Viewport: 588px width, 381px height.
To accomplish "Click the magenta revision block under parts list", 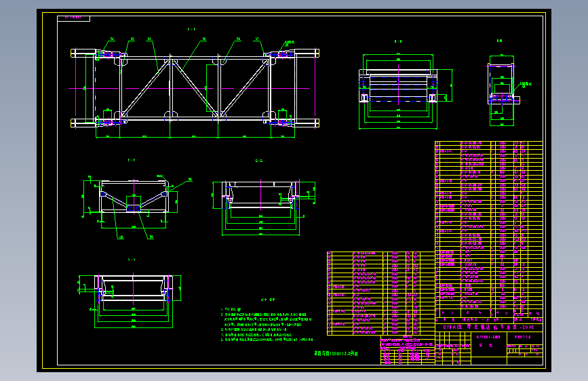I will [408, 350].
